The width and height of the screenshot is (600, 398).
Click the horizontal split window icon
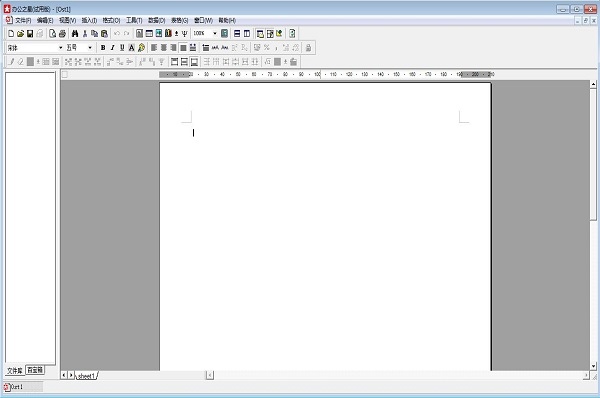tap(237, 34)
